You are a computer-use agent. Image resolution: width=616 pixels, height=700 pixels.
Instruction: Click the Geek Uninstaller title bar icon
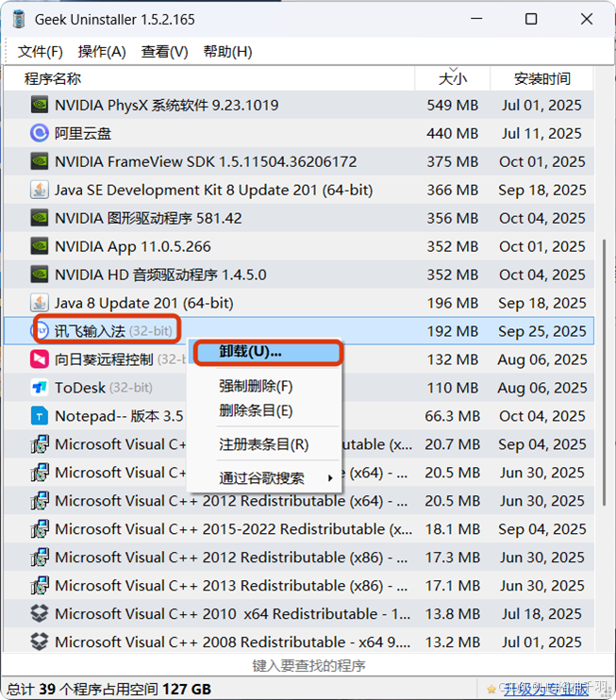point(19,19)
